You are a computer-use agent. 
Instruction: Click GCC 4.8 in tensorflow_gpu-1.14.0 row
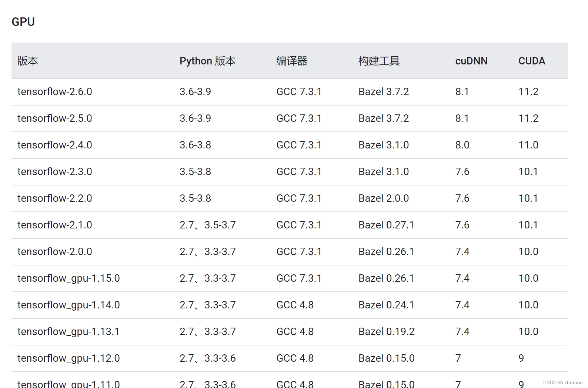click(295, 305)
